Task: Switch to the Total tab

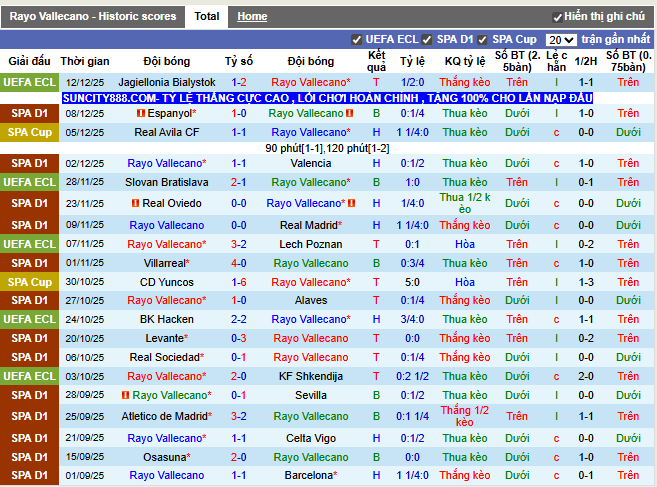Action: click(x=207, y=16)
